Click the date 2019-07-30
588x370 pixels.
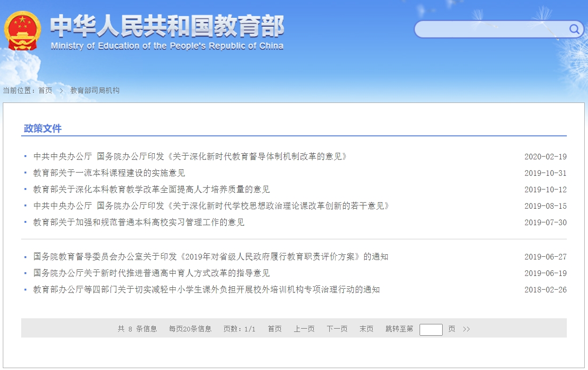[546, 223]
